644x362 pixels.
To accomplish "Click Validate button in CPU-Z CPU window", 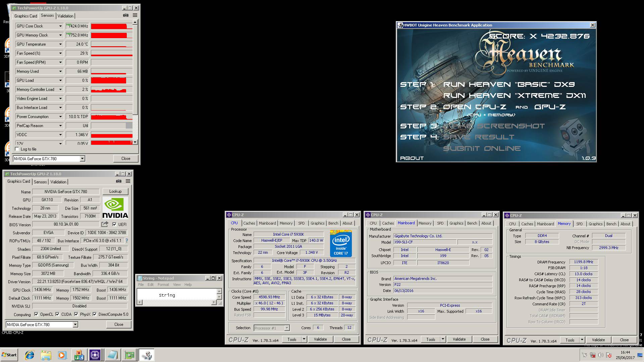I will tap(320, 339).
